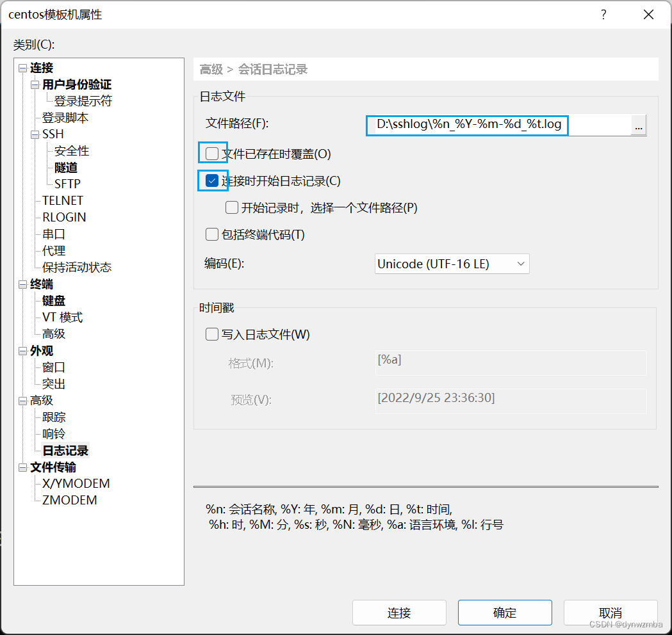Collapse the 文件传输 tree node
This screenshot has width=672, height=635.
pos(22,467)
